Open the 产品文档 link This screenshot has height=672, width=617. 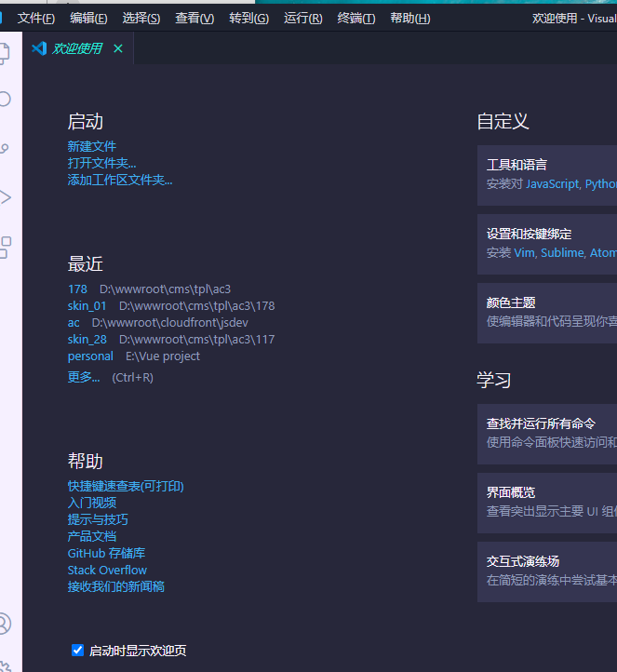(92, 536)
